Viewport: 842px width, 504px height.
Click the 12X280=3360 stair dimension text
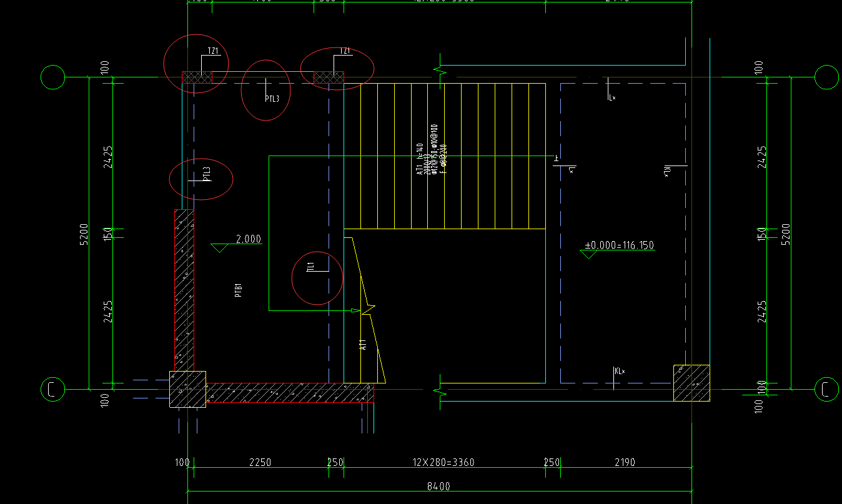[443, 463]
